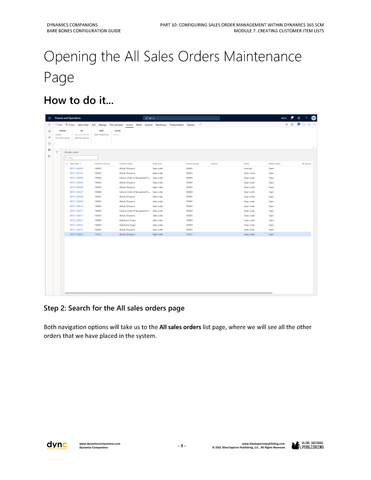This screenshot has width=371, height=480.
Task: Go to Home in left navigation
Action: (49, 131)
